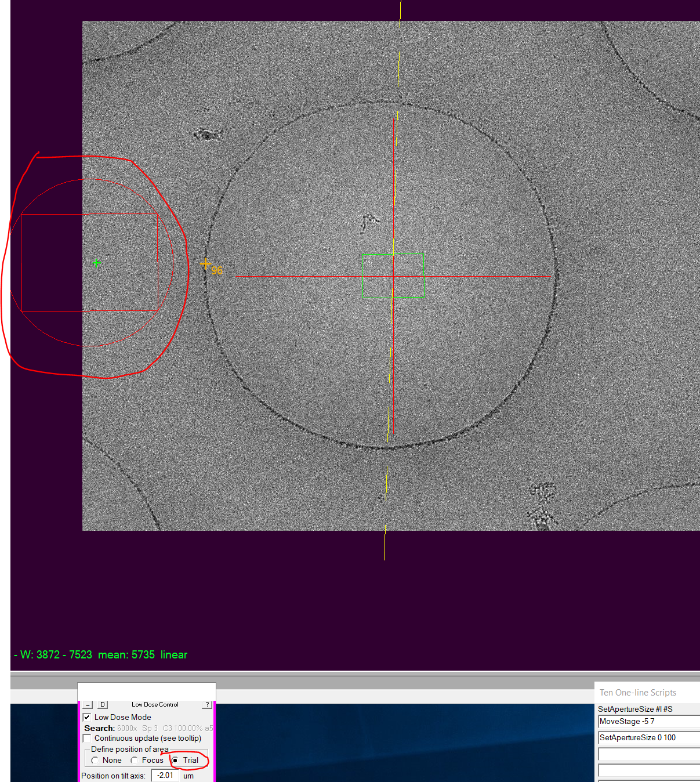Image resolution: width=700 pixels, height=782 pixels.
Task: Click the green cross in Trial area
Action: 97,263
